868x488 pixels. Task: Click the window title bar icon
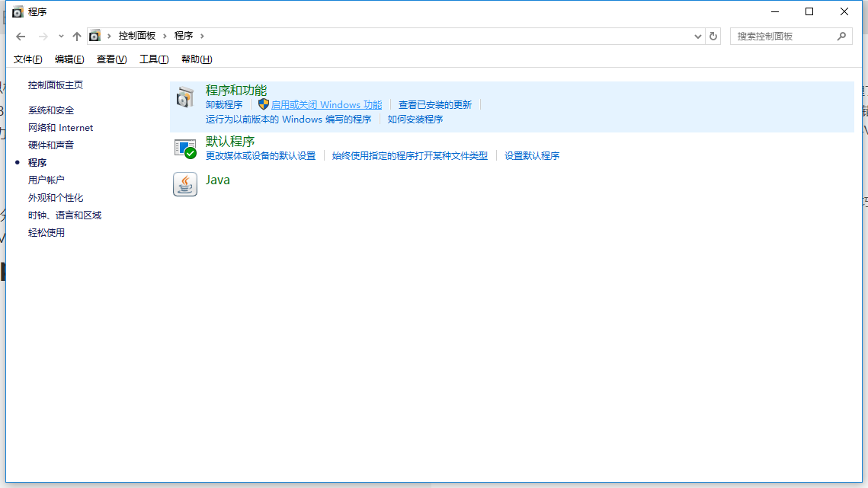18,11
